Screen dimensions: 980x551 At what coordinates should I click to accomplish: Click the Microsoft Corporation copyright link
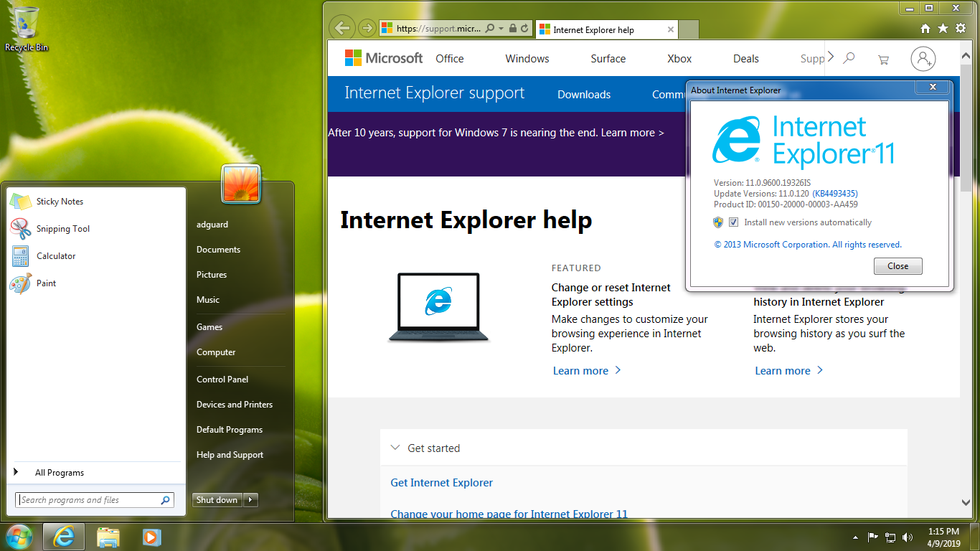pyautogui.click(x=808, y=245)
